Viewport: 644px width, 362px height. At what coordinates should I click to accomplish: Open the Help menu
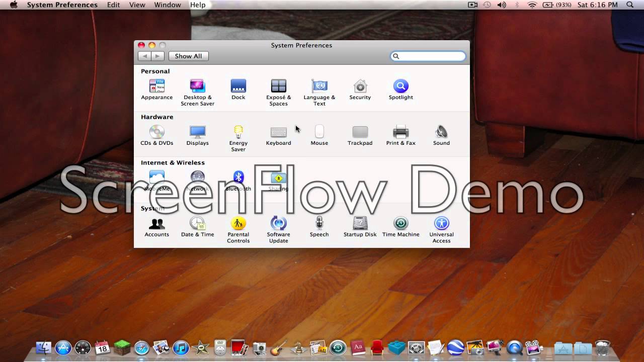[x=198, y=5]
